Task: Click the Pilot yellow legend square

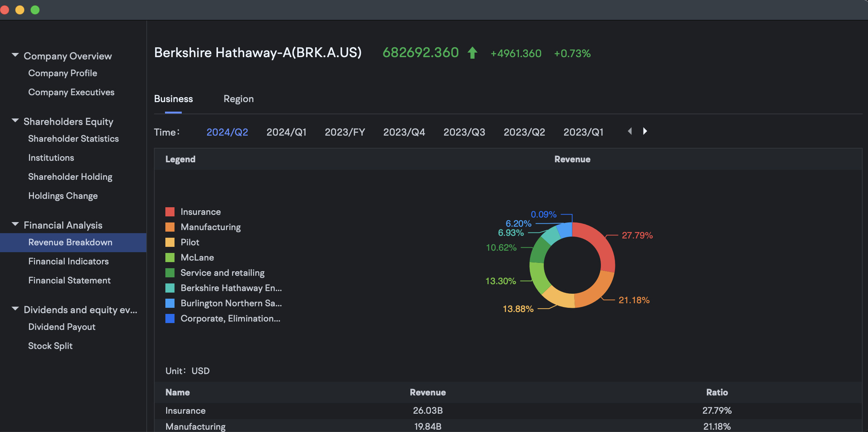Action: tap(170, 242)
